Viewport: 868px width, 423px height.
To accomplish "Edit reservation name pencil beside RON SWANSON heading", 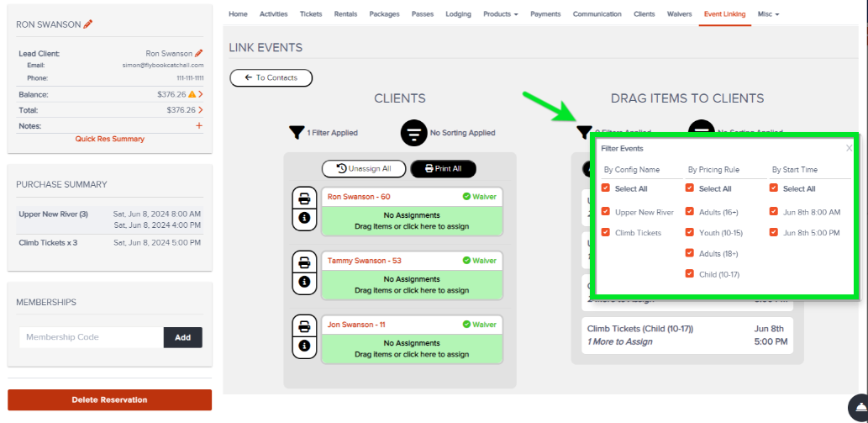I will [88, 24].
